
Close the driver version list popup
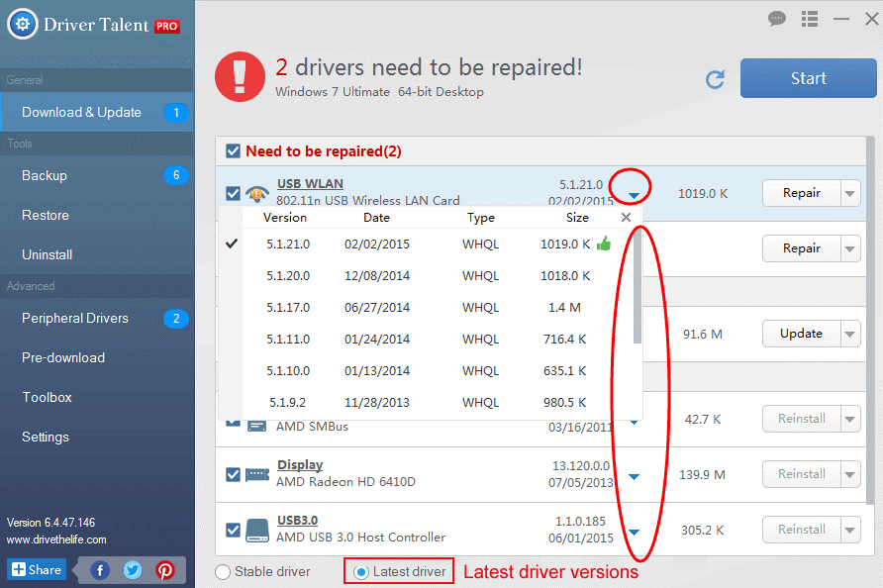pos(626,218)
